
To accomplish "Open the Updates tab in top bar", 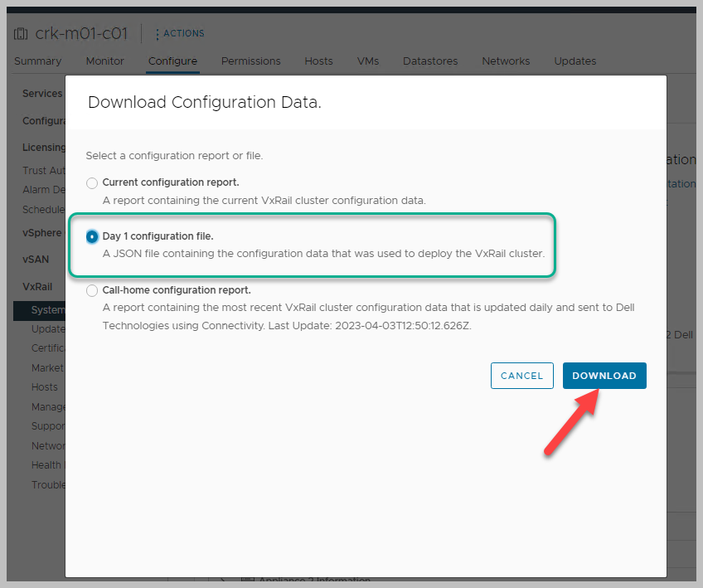I will 575,61.
